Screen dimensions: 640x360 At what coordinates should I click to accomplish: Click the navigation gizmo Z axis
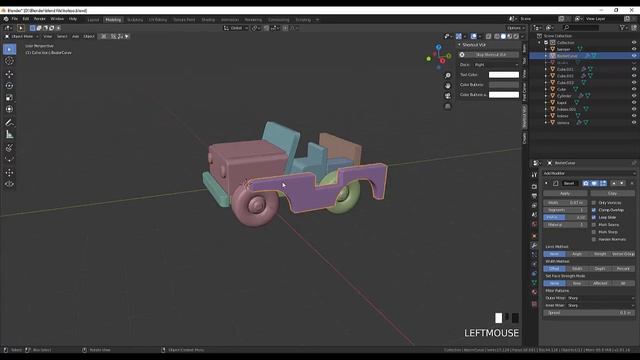pos(438,47)
